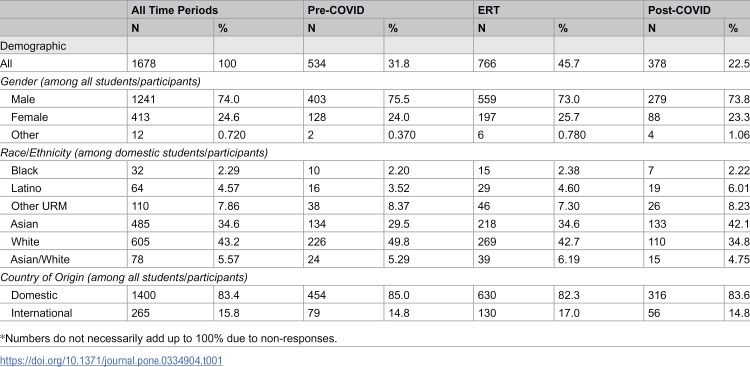
Task: Click the Asian/White row label
Action: coord(40,259)
